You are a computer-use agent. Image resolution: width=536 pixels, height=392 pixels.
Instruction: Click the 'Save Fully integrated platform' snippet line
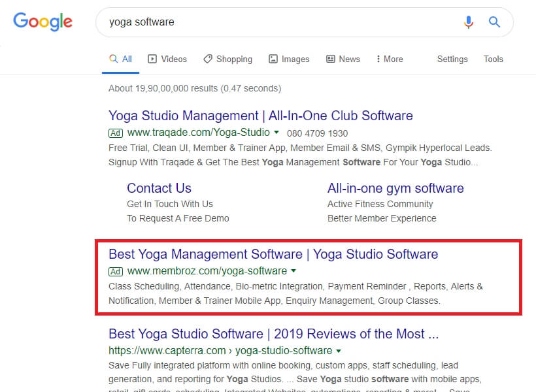click(284, 365)
